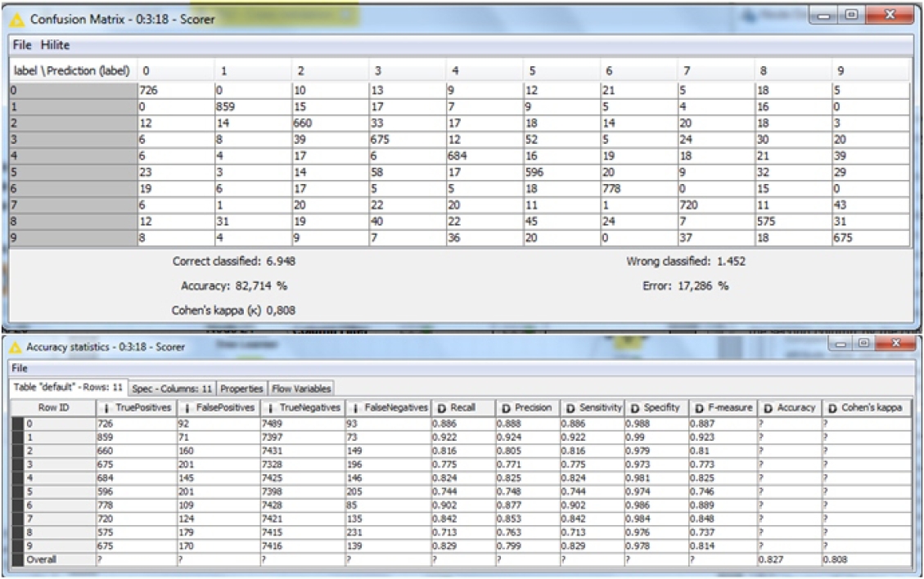924x579 pixels.
Task: Maximize the Confusion Matrix window
Action: [851, 16]
